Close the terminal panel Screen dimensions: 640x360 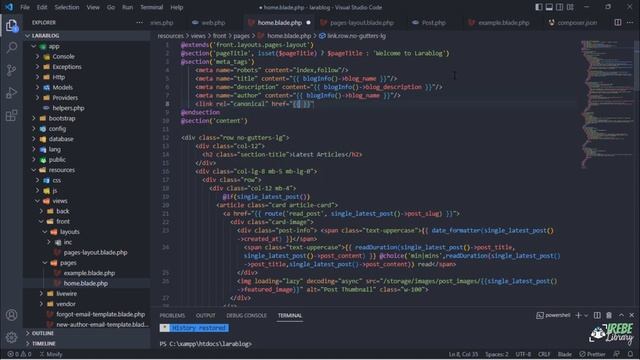pos(632,315)
